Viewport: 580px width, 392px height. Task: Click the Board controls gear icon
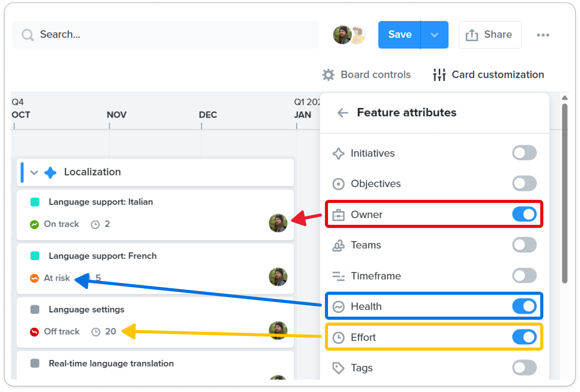[328, 74]
